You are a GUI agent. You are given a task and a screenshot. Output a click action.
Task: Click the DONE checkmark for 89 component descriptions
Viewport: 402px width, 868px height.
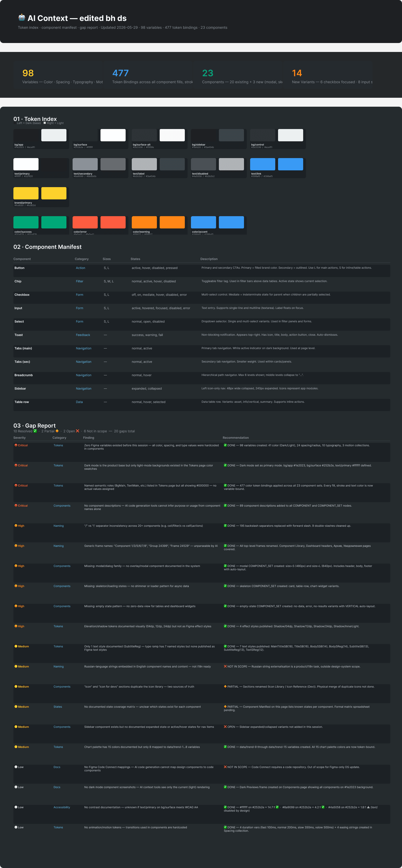coord(225,505)
